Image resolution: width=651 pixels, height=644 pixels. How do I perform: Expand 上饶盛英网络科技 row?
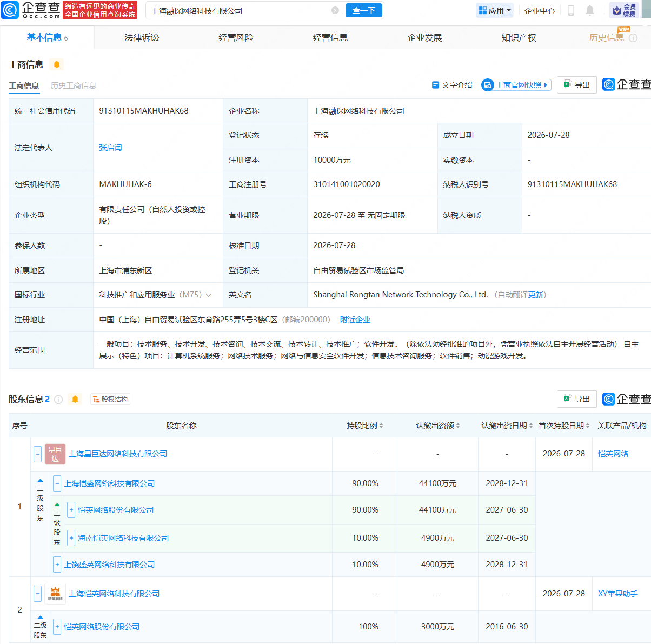57,565
